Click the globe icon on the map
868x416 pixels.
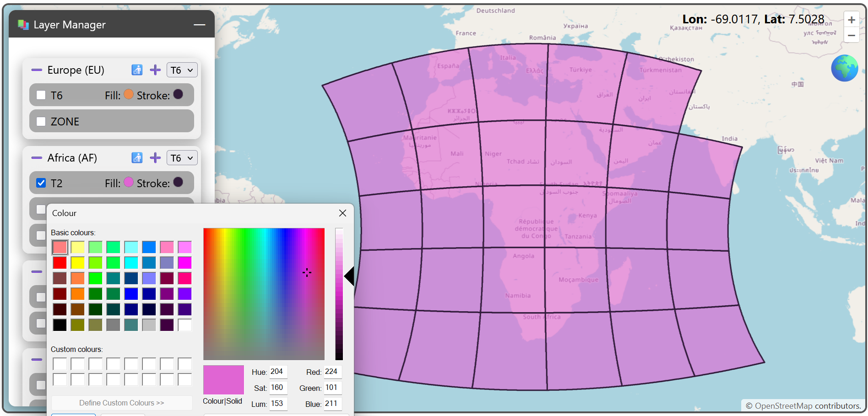point(844,68)
